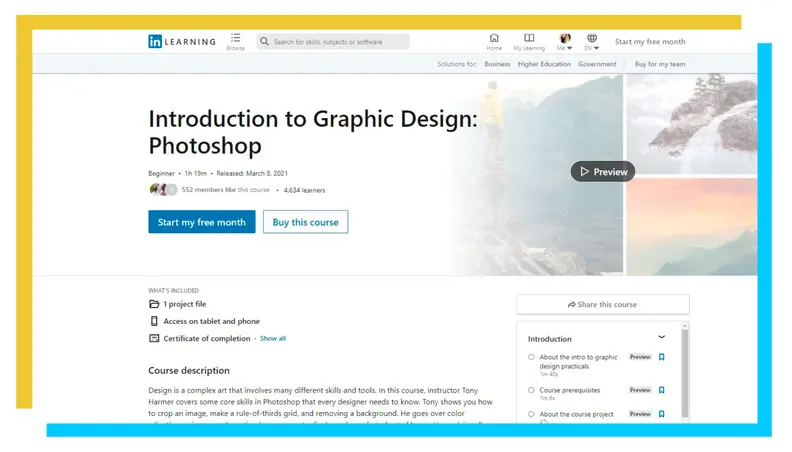Bookmark About the intro to graphic design practicals

tap(662, 357)
